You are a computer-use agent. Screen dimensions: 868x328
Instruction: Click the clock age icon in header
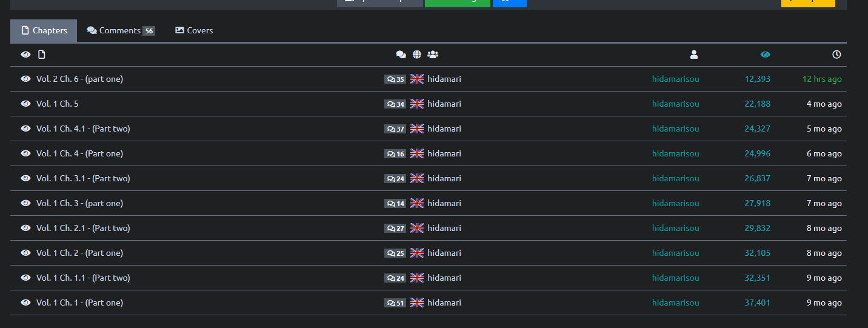(836, 55)
